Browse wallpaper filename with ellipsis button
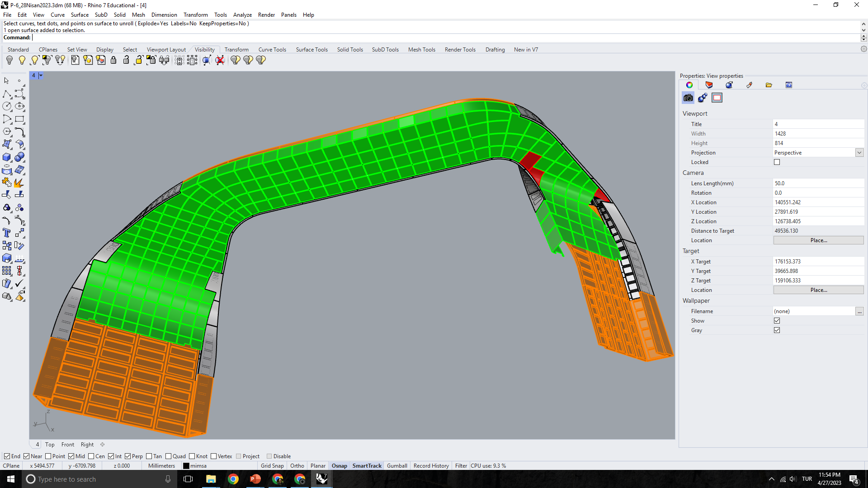This screenshot has height=488, width=868. [x=859, y=311]
